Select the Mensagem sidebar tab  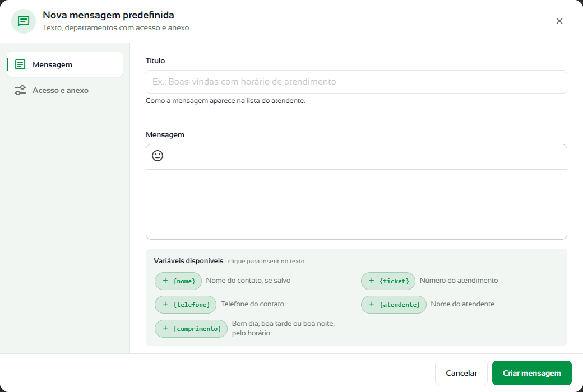point(64,64)
